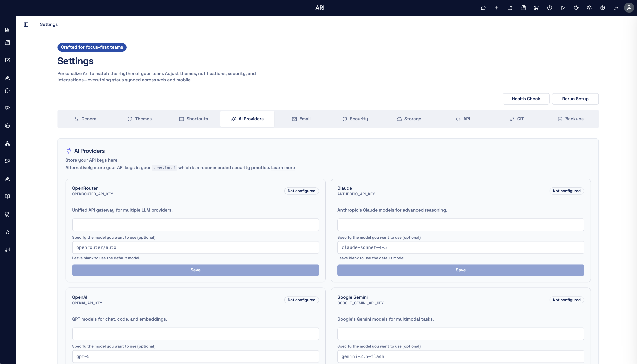Open the user profile avatar
Image resolution: width=637 pixels, height=364 pixels.
click(x=629, y=8)
